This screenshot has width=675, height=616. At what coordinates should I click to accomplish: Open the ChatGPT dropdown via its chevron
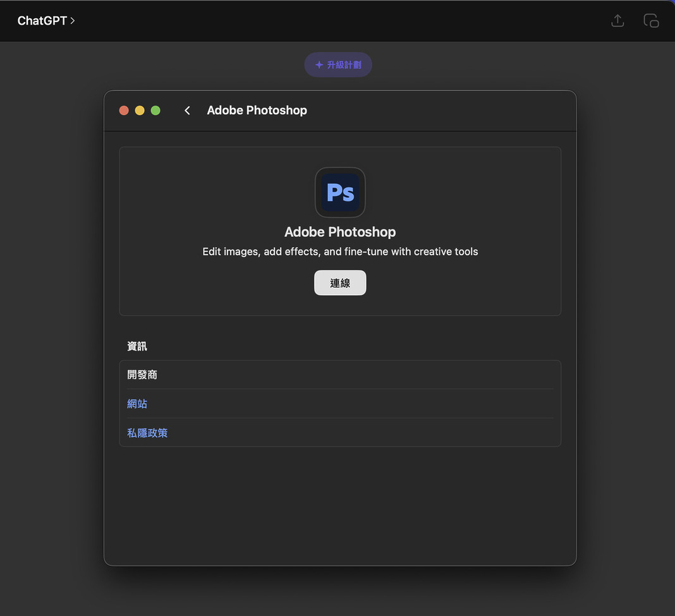click(x=73, y=20)
